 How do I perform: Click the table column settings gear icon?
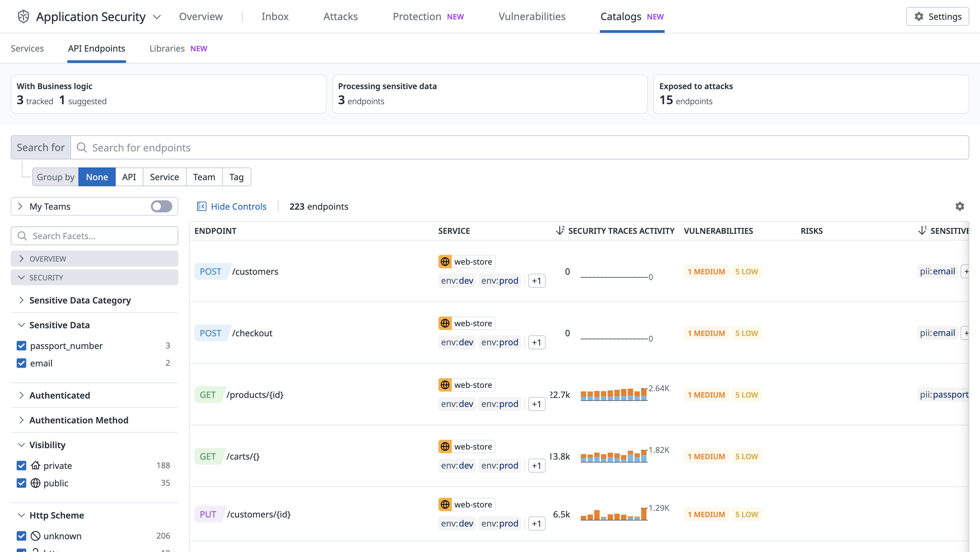click(x=960, y=206)
